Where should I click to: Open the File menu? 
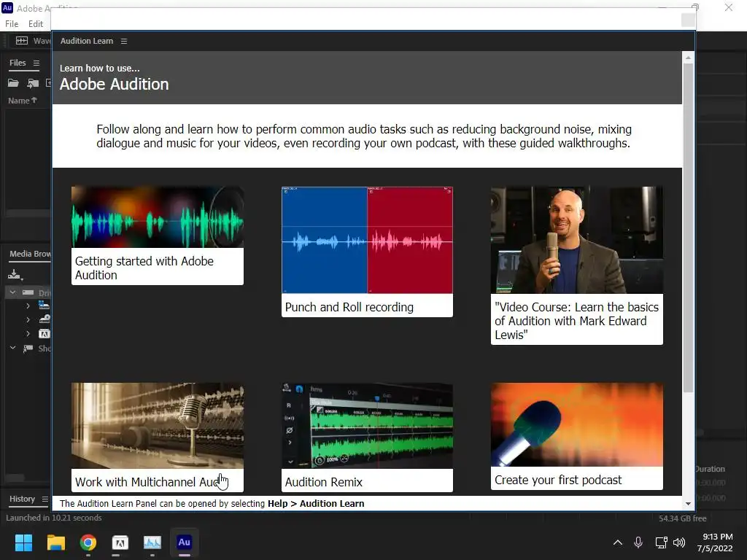tap(12, 24)
